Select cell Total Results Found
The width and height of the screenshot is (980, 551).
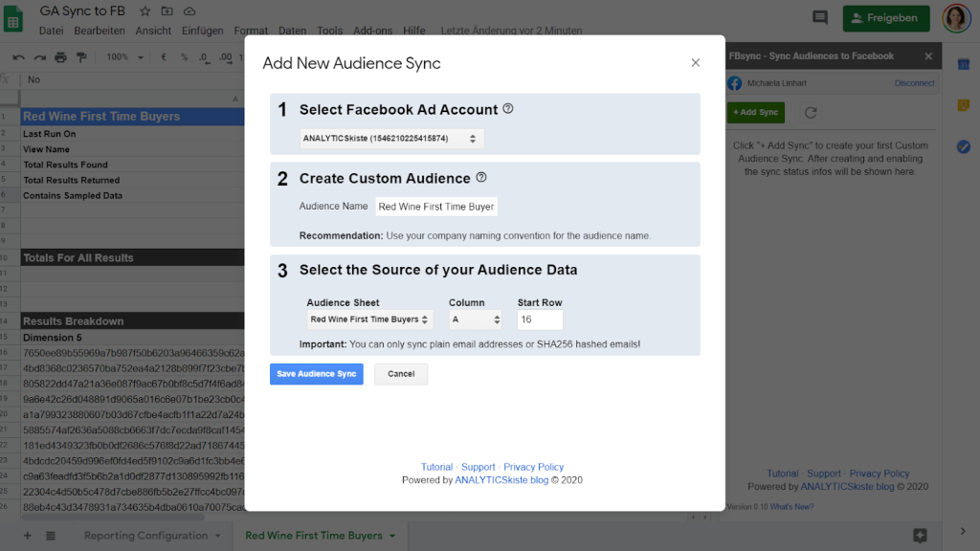132,165
